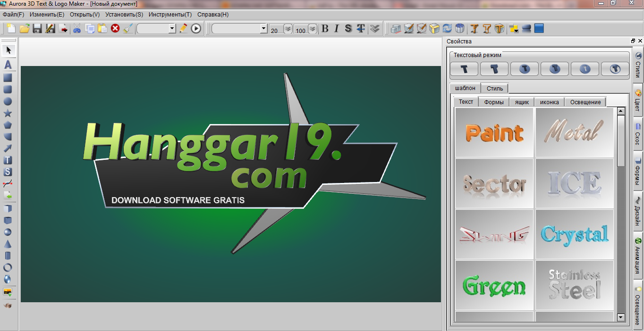Expand the font size 20 dropdown
644x331 pixels.
point(288,29)
